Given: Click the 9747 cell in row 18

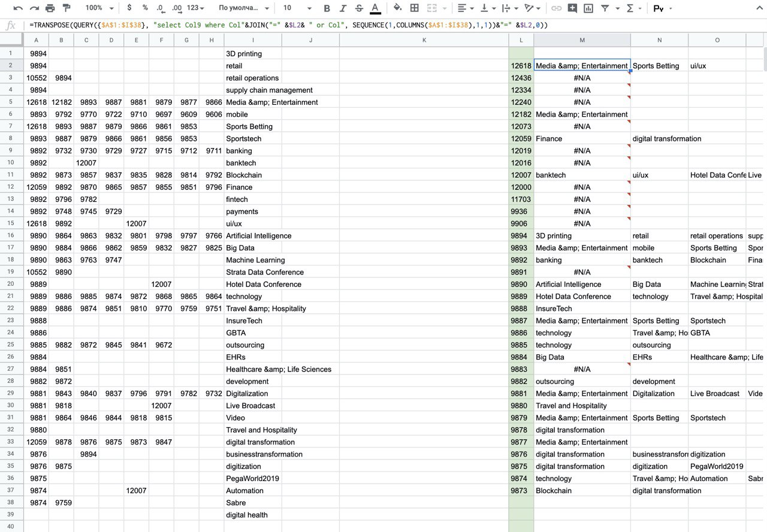Looking at the screenshot, I should tap(112, 260).
